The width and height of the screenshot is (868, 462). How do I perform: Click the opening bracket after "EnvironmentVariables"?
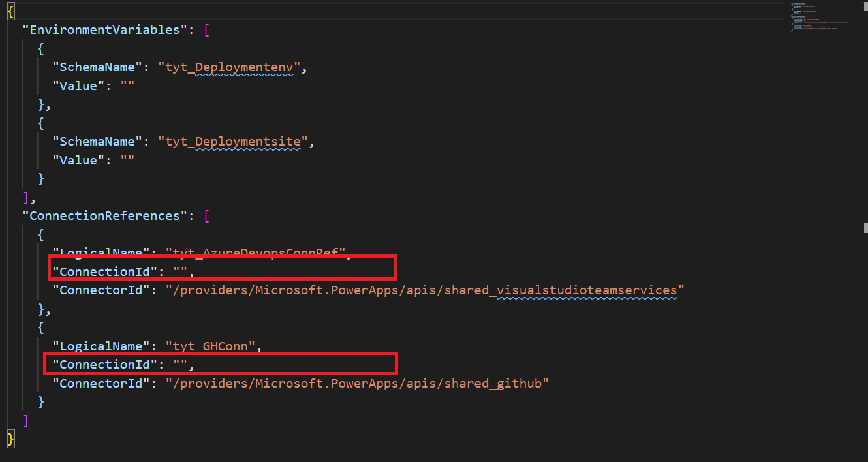point(207,30)
